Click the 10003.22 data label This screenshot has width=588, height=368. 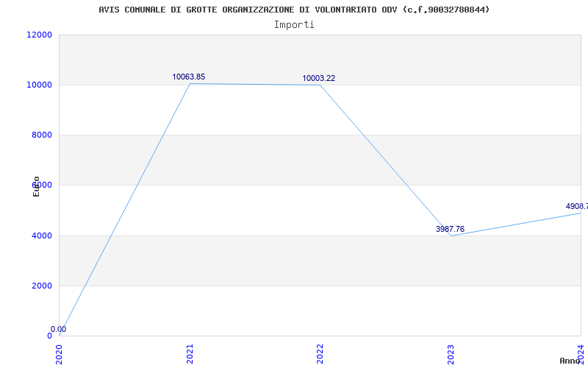pos(319,79)
